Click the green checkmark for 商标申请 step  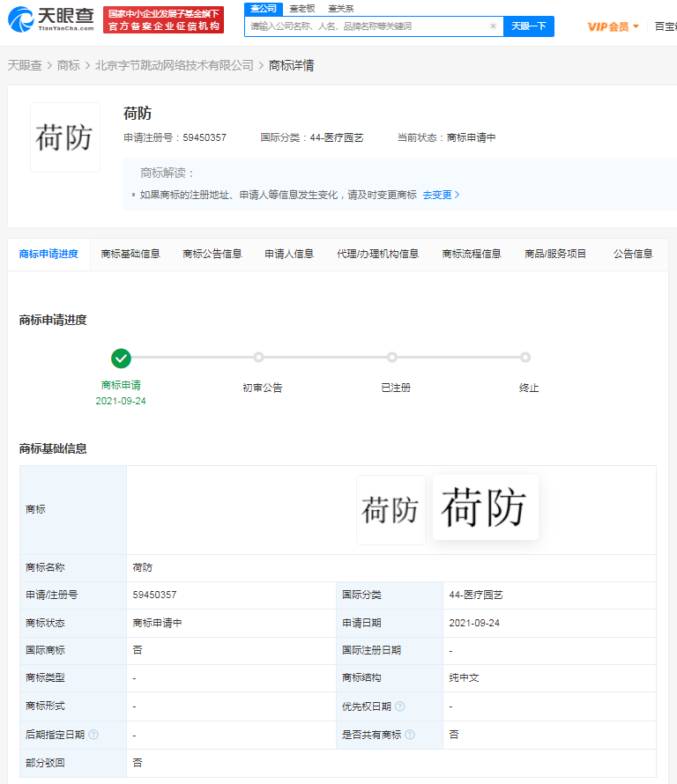click(x=121, y=358)
